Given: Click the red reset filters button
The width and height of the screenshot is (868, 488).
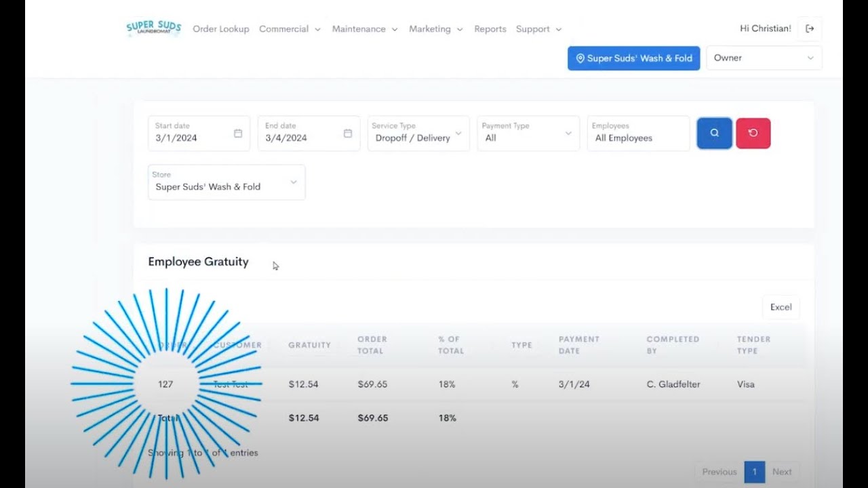Looking at the screenshot, I should click(753, 133).
